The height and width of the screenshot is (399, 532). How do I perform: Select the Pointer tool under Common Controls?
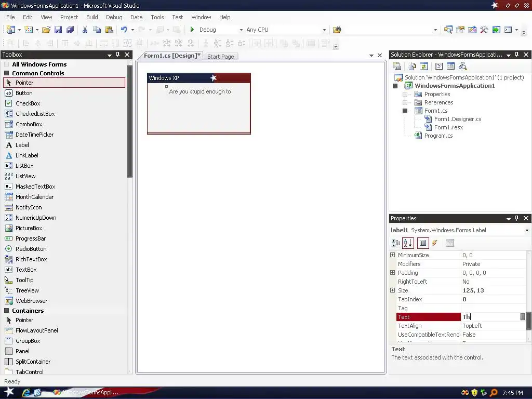click(64, 83)
